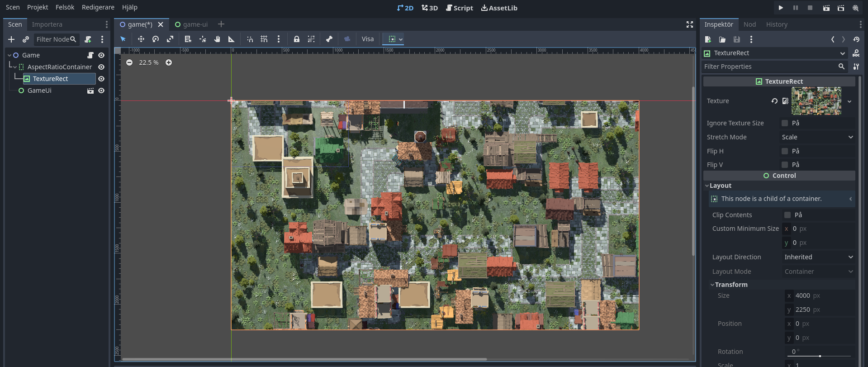The width and height of the screenshot is (868, 367).
Task: Open skeleton bone options
Action: click(329, 39)
